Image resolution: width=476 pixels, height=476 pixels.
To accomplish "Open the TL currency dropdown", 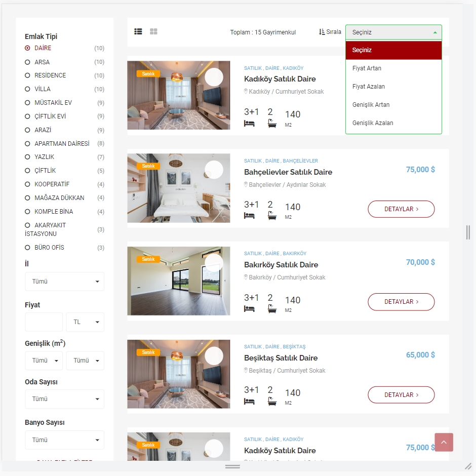I will pyautogui.click(x=85, y=322).
